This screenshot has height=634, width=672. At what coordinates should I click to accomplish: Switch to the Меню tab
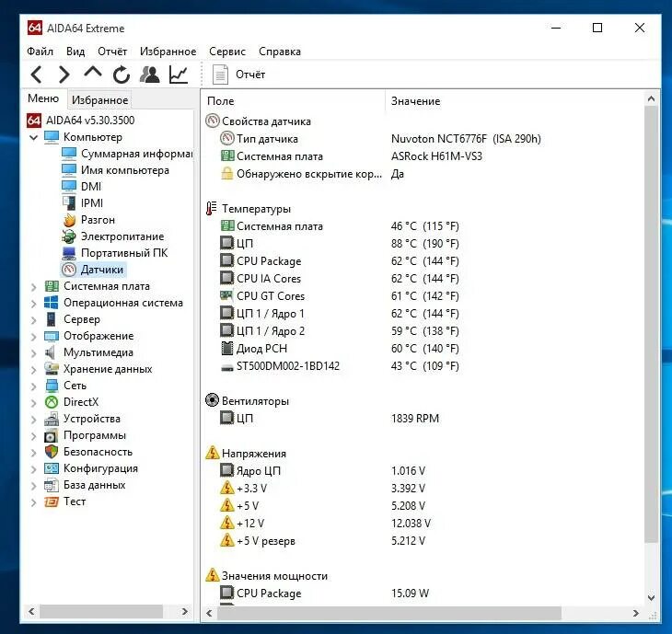(x=43, y=98)
